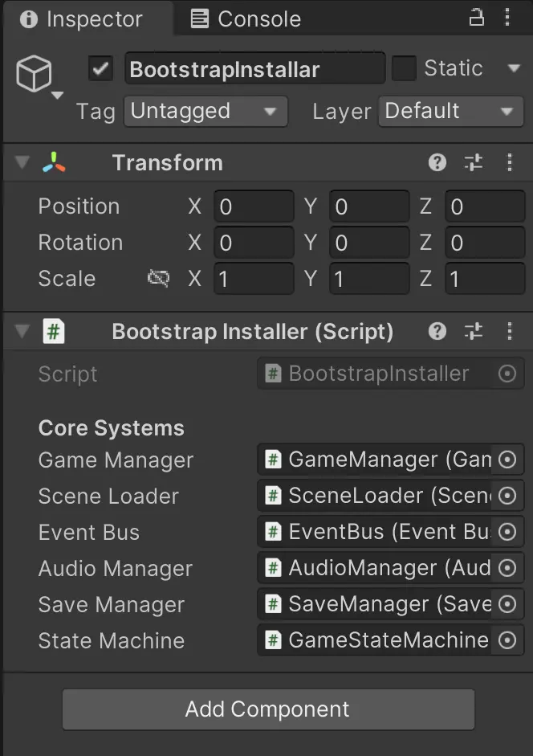Collapse the Transform component foldout
The width and height of the screenshot is (533, 756).
(x=22, y=162)
